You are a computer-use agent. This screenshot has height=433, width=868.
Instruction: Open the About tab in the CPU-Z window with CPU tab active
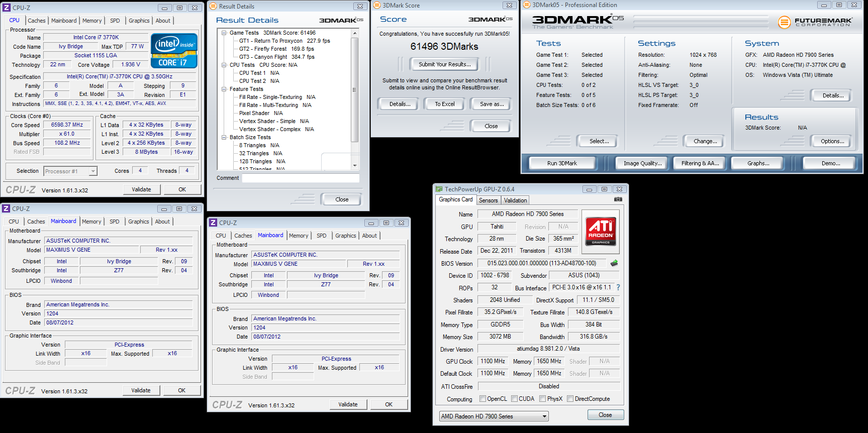click(163, 21)
